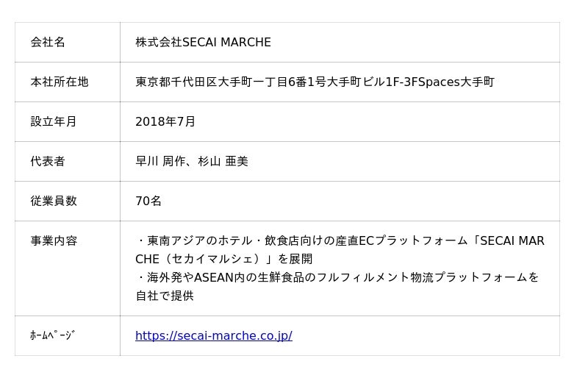Screen dimensions: 588x378
Task: Click the 設立年月 label cell
Action: point(54,122)
